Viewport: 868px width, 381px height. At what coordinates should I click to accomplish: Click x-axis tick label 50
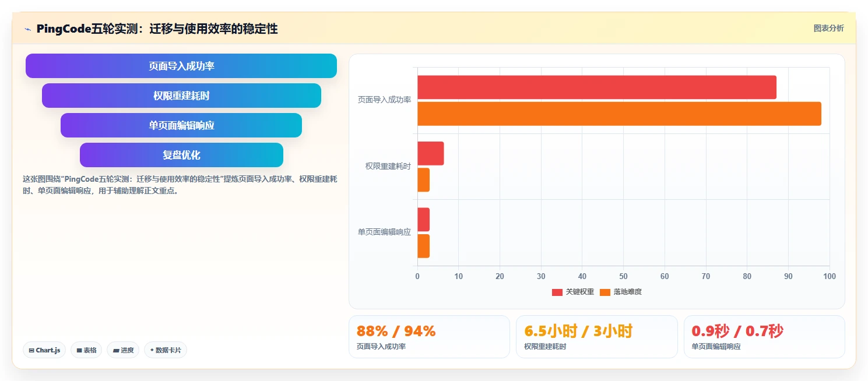click(x=623, y=276)
